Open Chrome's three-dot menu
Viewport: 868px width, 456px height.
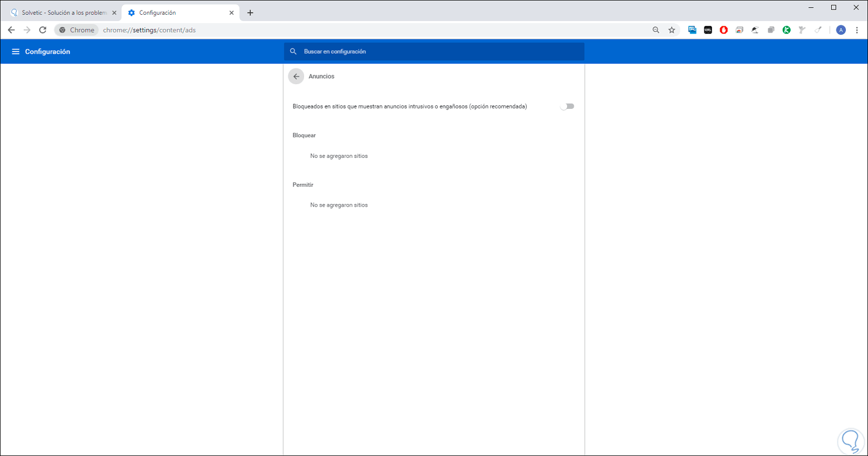(857, 30)
